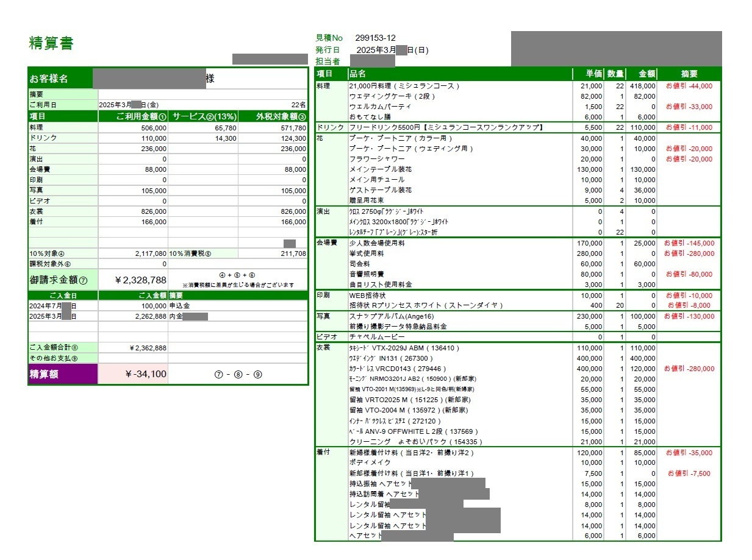Click the メインテーブル装花 item
The image size is (752, 560).
click(x=380, y=169)
